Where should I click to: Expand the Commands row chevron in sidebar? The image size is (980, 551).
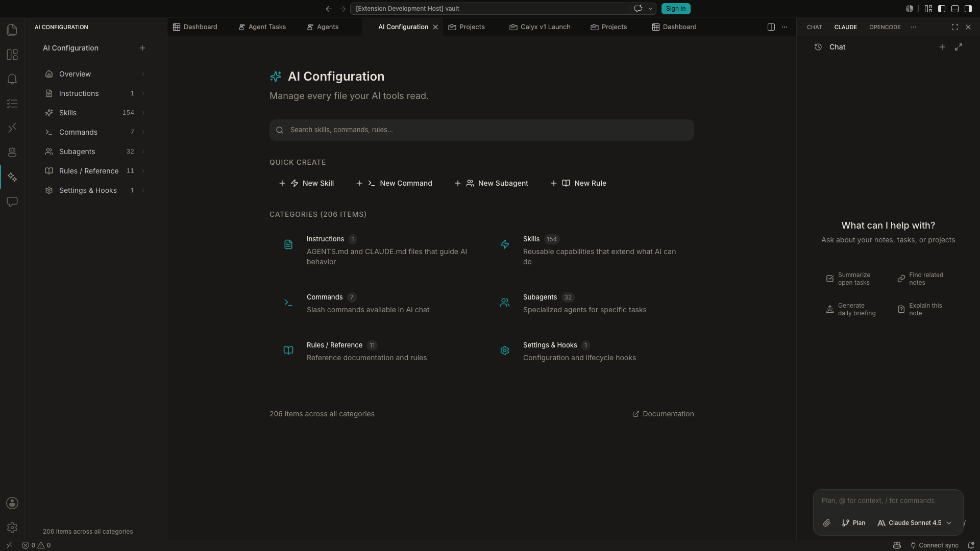(143, 132)
